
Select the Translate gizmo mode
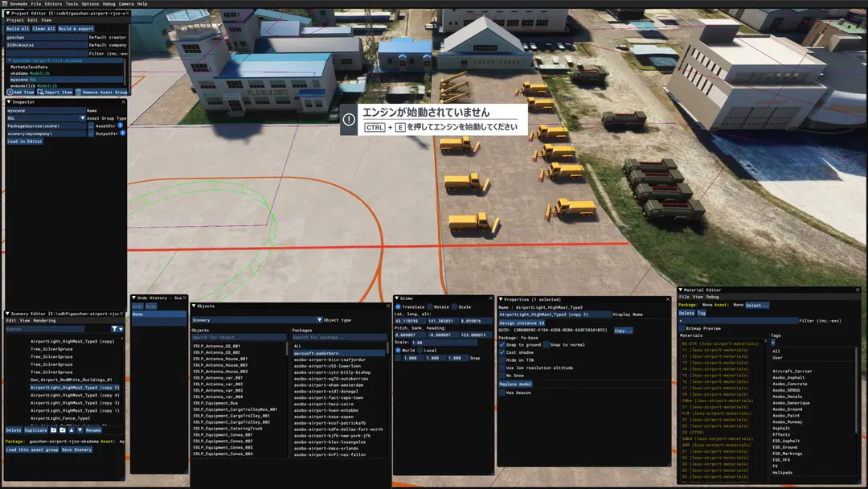point(398,306)
